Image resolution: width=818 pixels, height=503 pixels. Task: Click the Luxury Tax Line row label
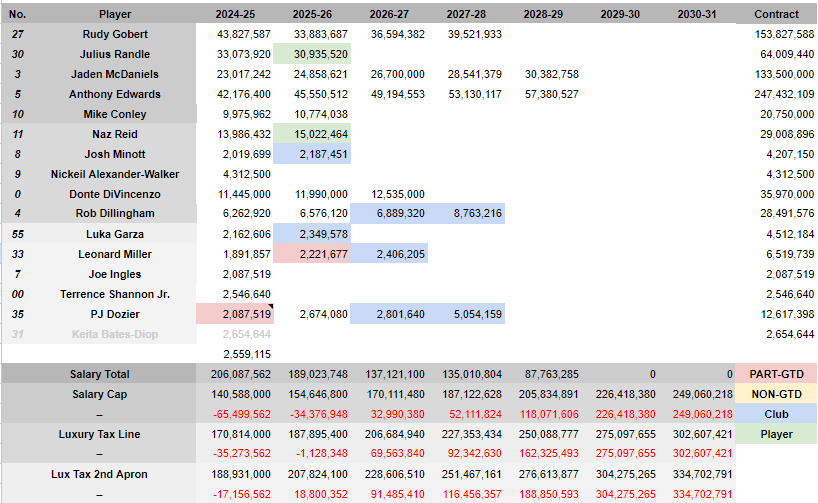coord(100,434)
